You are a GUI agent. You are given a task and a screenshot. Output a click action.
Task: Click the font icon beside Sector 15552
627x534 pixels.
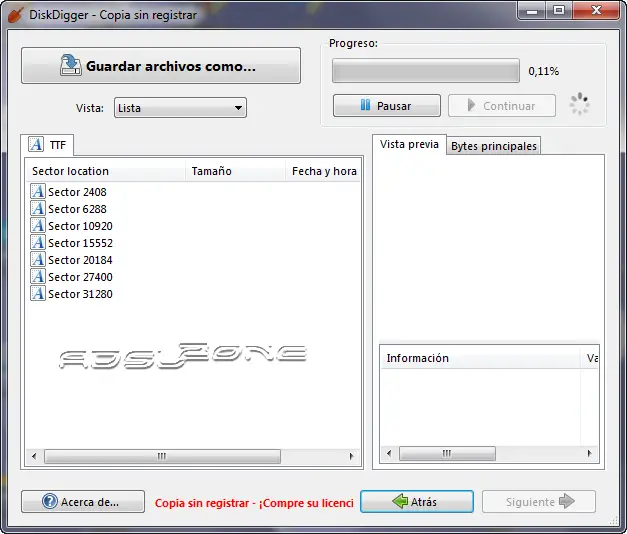[x=38, y=242]
